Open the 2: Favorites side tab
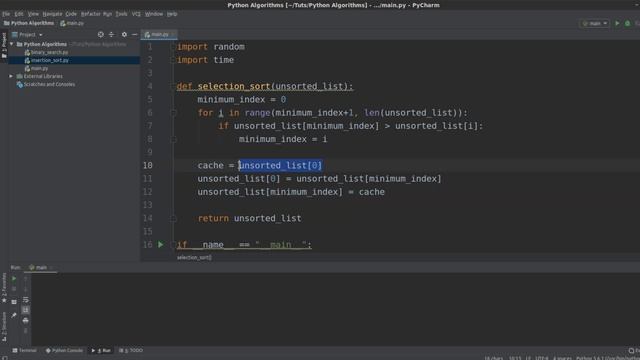 (4, 288)
